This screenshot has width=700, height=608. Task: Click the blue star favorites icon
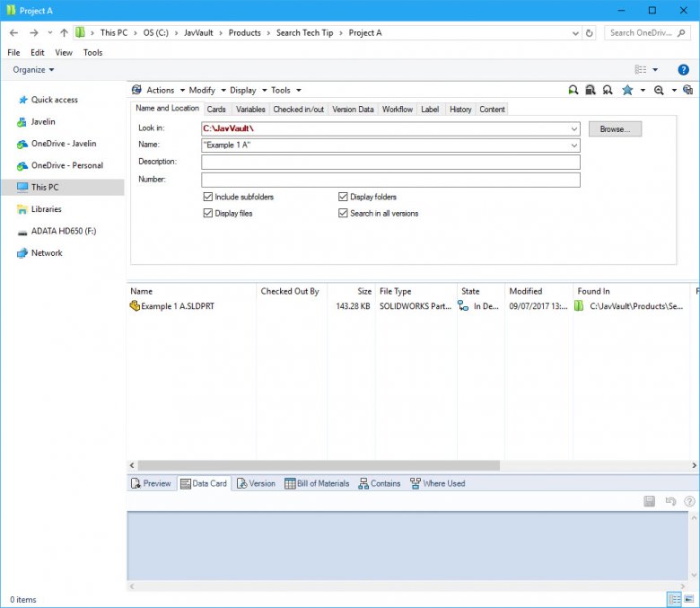click(627, 90)
